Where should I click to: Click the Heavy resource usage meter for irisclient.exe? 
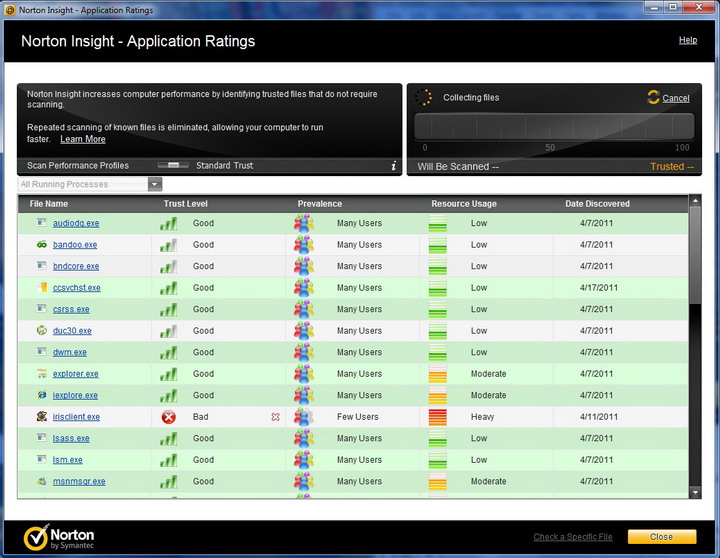click(x=438, y=417)
